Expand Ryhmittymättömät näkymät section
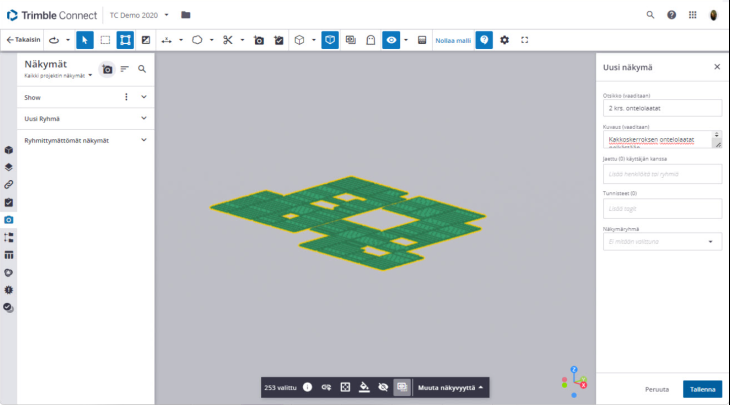 click(144, 140)
